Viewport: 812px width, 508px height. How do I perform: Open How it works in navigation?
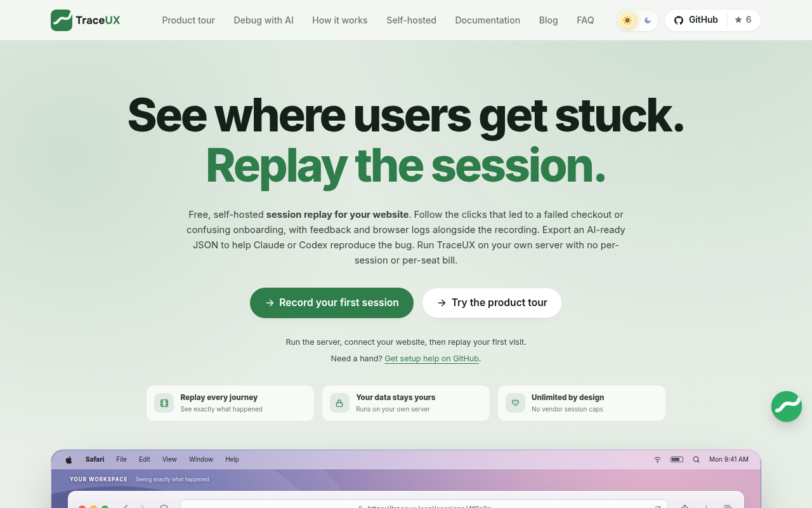(x=340, y=20)
